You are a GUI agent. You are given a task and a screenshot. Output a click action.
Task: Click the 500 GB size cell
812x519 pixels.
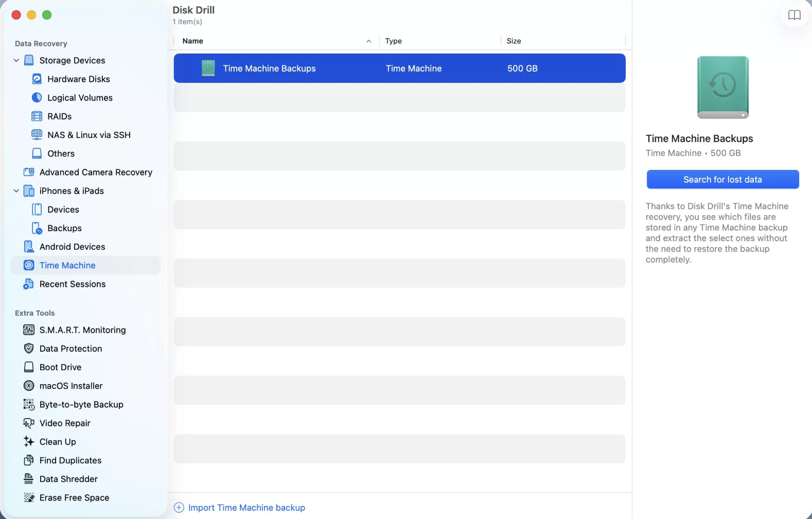point(522,68)
